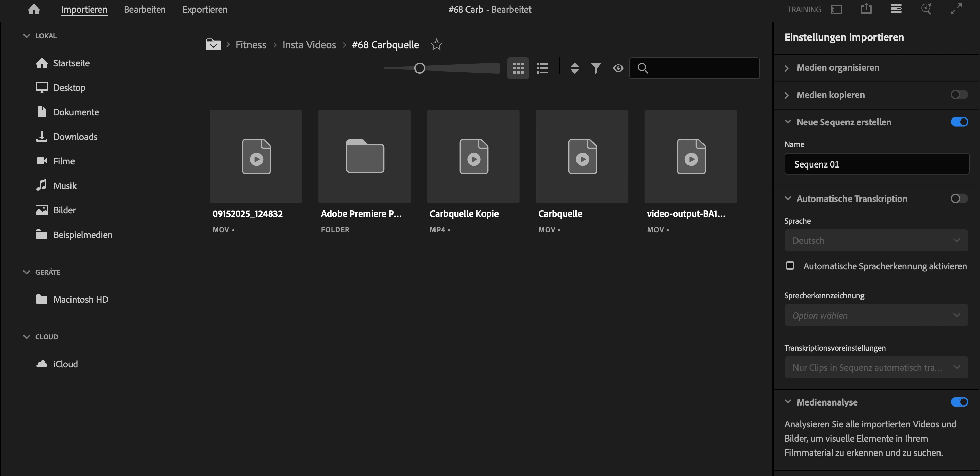This screenshot has height=476, width=980.
Task: Toggle preview visibility eye icon
Action: pyautogui.click(x=618, y=68)
